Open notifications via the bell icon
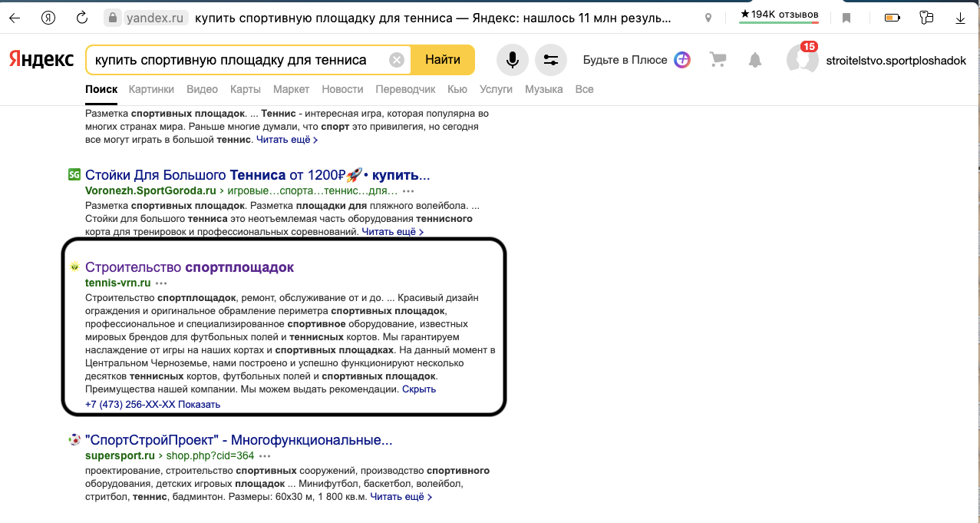 [x=754, y=59]
